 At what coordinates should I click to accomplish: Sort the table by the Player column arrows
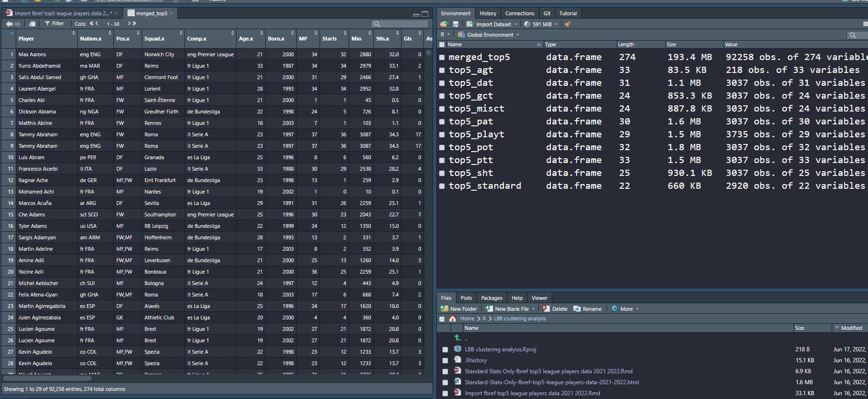click(73, 33)
